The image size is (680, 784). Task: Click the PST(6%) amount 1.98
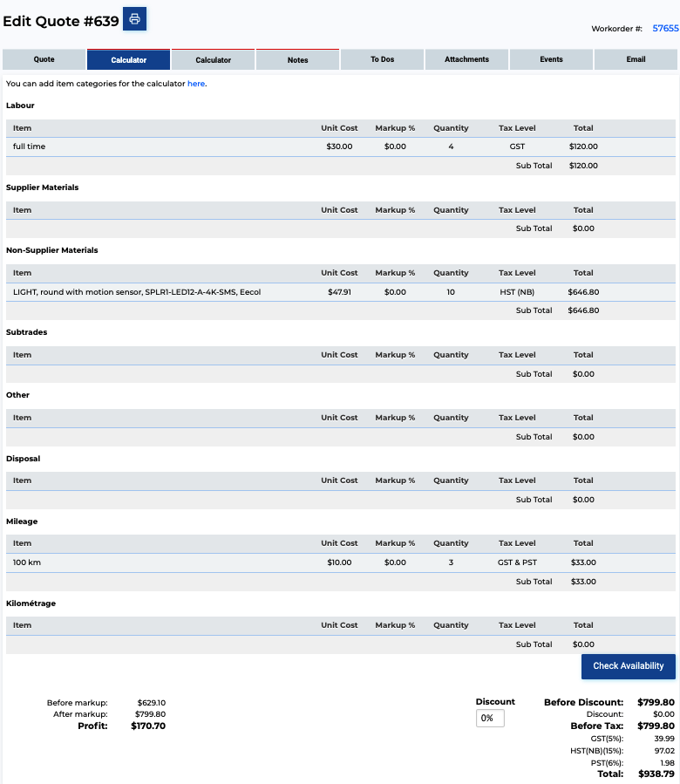tap(667, 763)
